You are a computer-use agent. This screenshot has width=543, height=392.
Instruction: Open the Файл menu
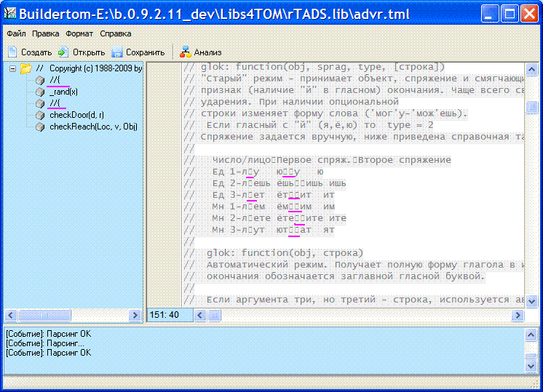16,33
